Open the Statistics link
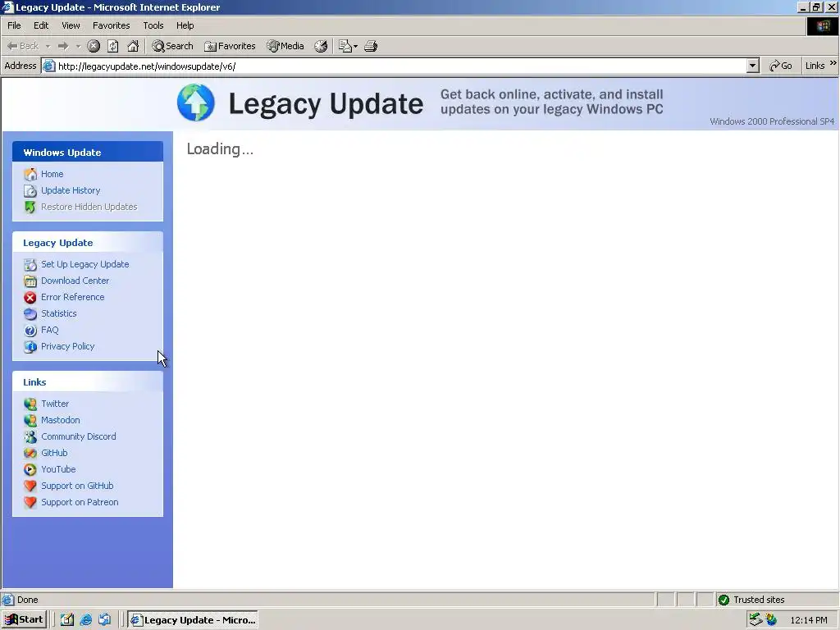The height and width of the screenshot is (630, 840). coord(59,313)
